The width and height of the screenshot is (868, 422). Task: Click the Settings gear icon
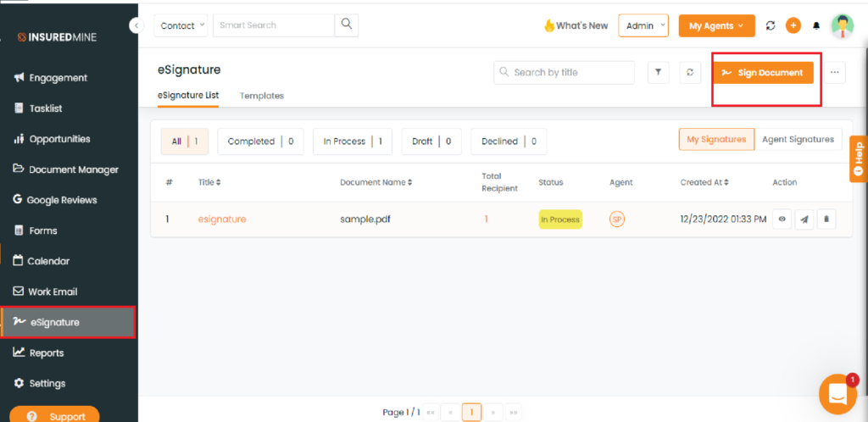tap(19, 383)
